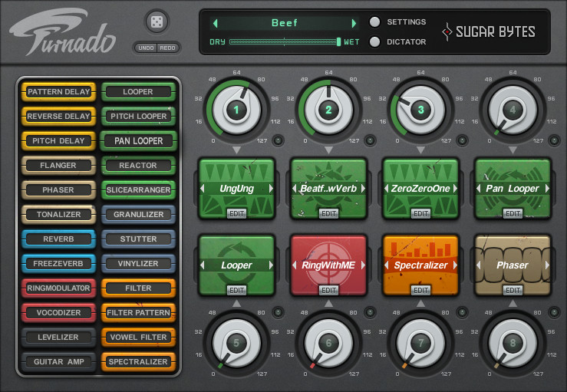Choose PATTERN DELAY from effect list
The height and width of the screenshot is (392, 567).
[x=58, y=92]
